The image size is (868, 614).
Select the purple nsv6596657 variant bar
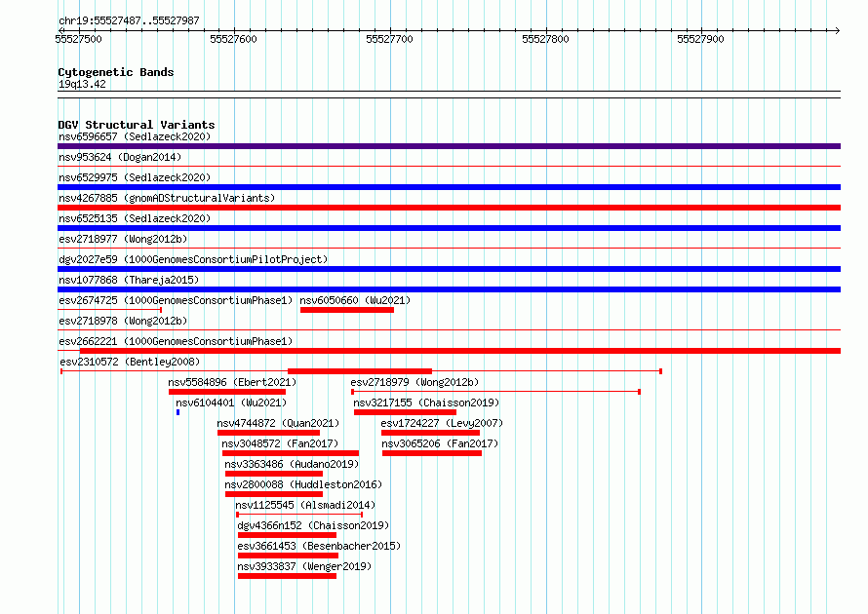(449, 146)
